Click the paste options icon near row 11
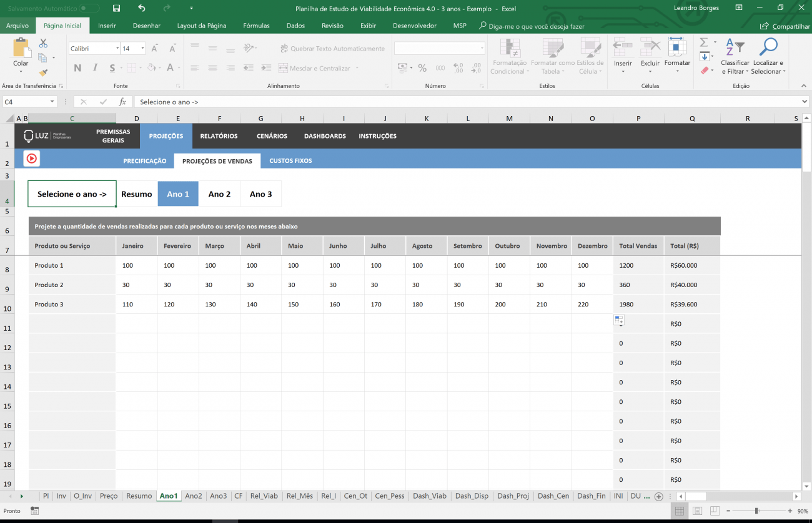This screenshot has width=812, height=523. pos(619,320)
